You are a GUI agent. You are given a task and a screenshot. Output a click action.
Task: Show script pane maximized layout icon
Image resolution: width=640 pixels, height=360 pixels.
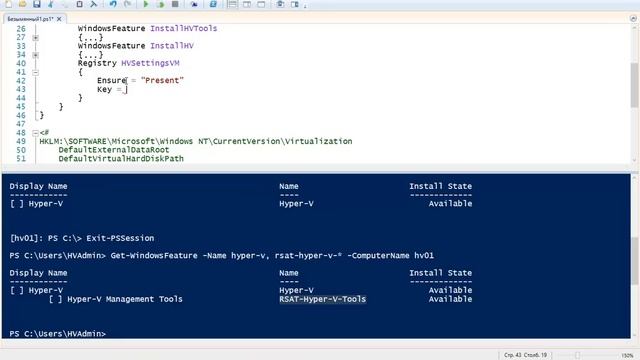(261, 4)
